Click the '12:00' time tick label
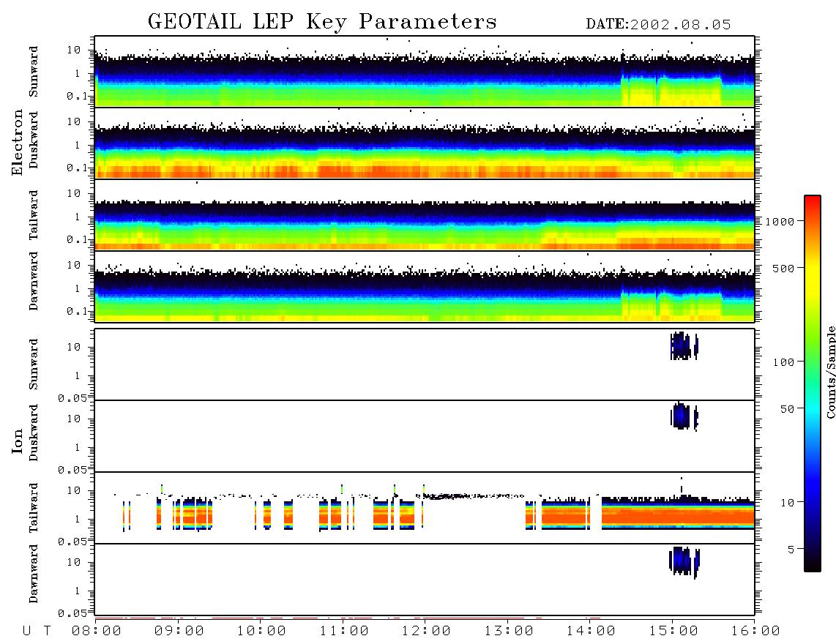The image size is (836, 644). [426, 632]
